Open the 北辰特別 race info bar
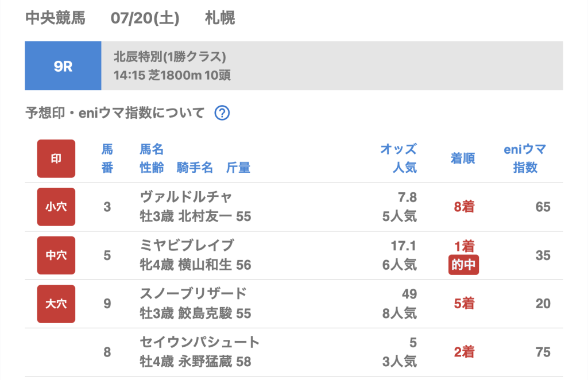 point(332,66)
